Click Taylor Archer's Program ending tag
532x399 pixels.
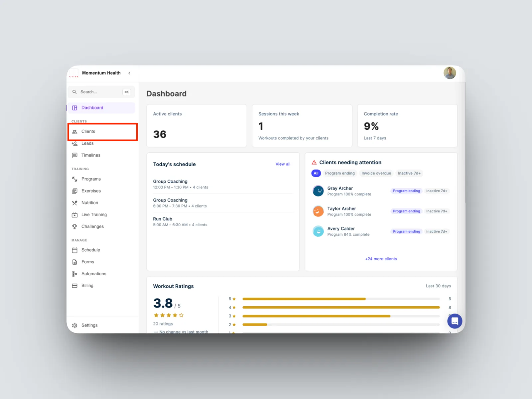[406, 211]
